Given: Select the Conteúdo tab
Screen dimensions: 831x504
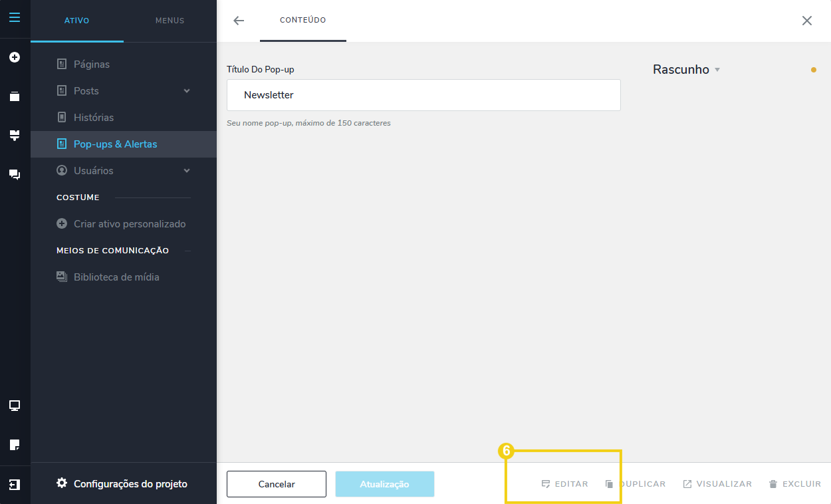Looking at the screenshot, I should (302, 21).
